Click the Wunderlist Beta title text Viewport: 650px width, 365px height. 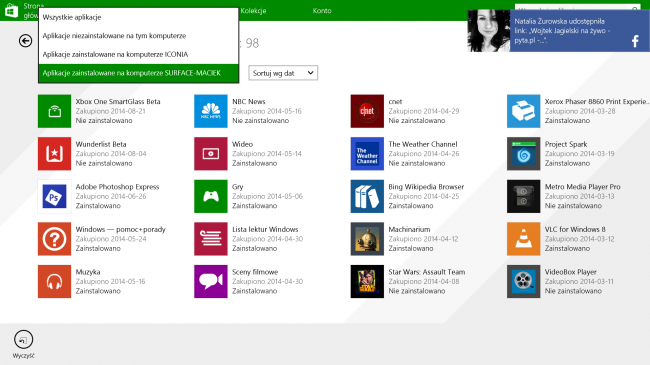pos(101,144)
